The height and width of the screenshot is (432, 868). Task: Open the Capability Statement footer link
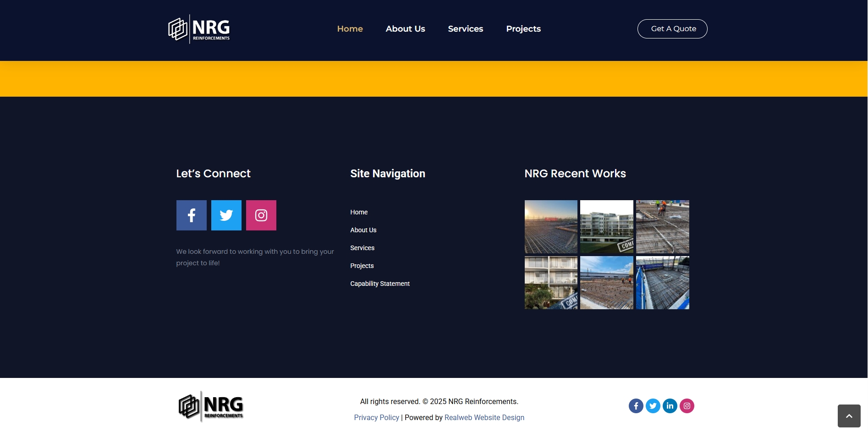(x=380, y=284)
